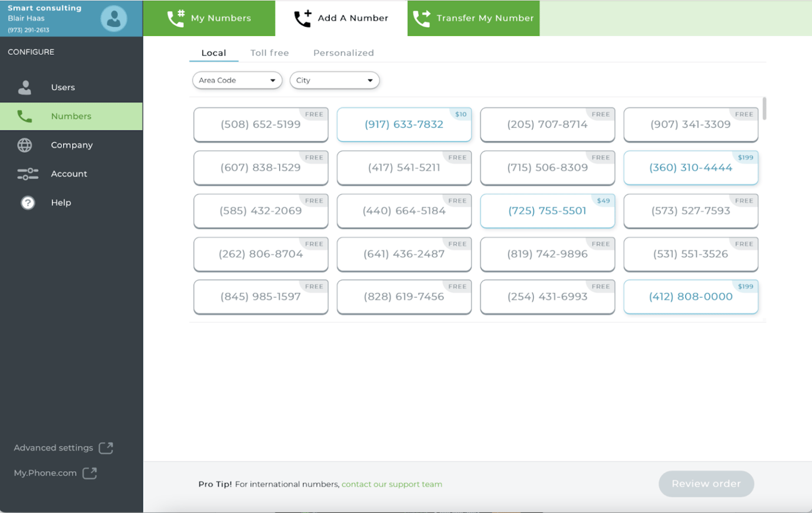Open Help via the question mark icon
The image size is (812, 513).
click(x=28, y=203)
